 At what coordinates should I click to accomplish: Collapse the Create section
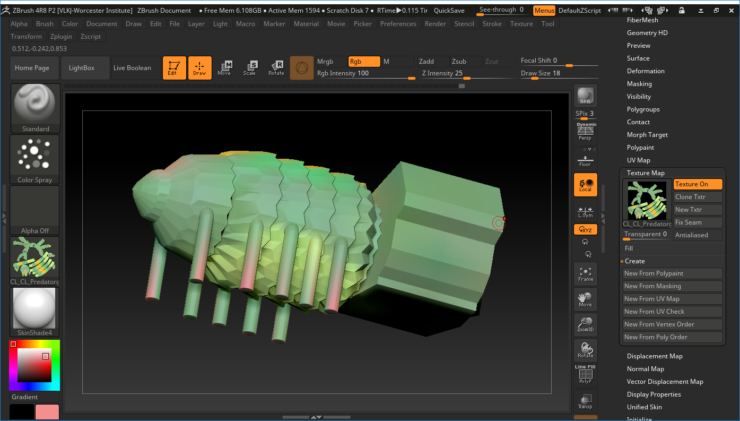pos(635,261)
